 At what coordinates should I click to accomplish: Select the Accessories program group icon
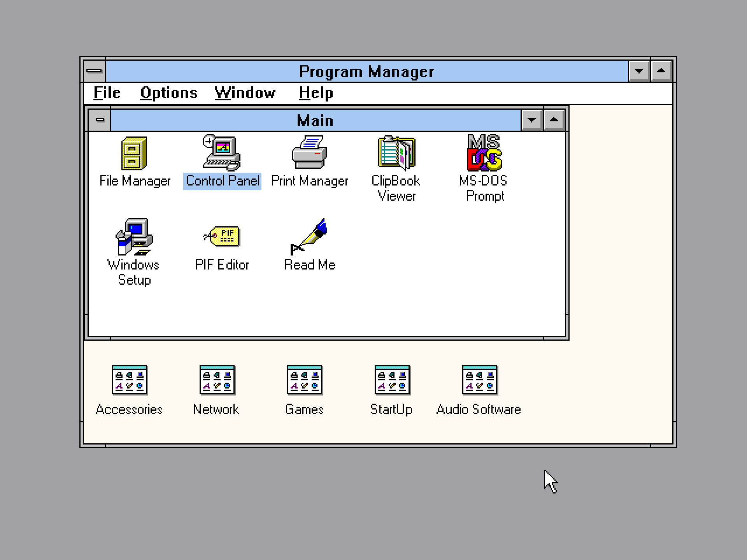click(x=130, y=380)
